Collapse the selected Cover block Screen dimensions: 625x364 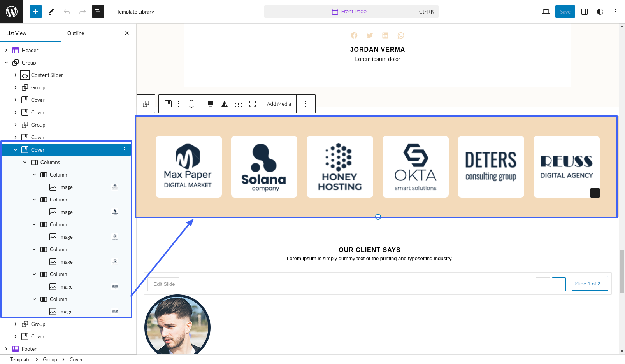[16, 150]
